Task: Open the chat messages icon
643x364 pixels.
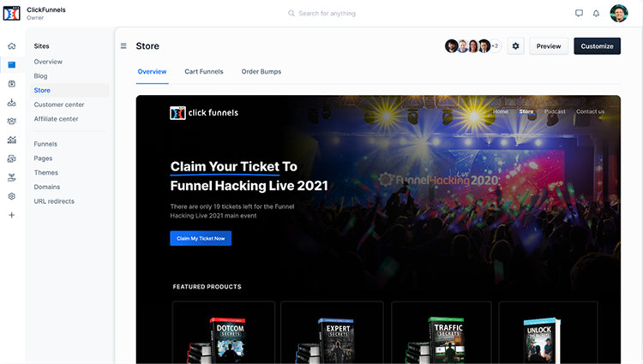Action: [x=579, y=13]
